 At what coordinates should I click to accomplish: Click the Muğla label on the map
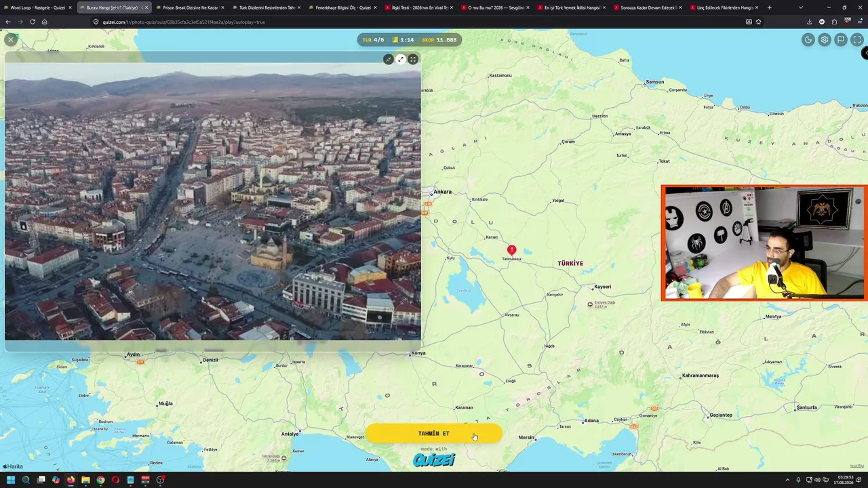165,404
